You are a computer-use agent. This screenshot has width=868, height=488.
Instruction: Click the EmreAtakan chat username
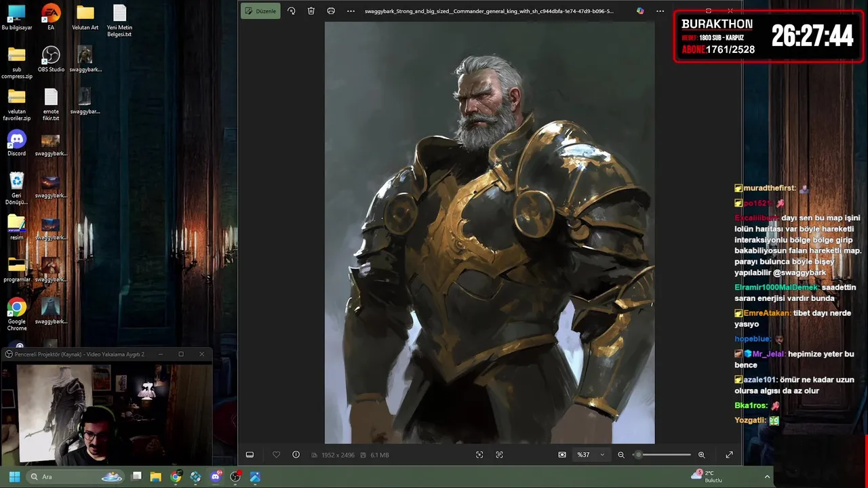click(x=766, y=313)
